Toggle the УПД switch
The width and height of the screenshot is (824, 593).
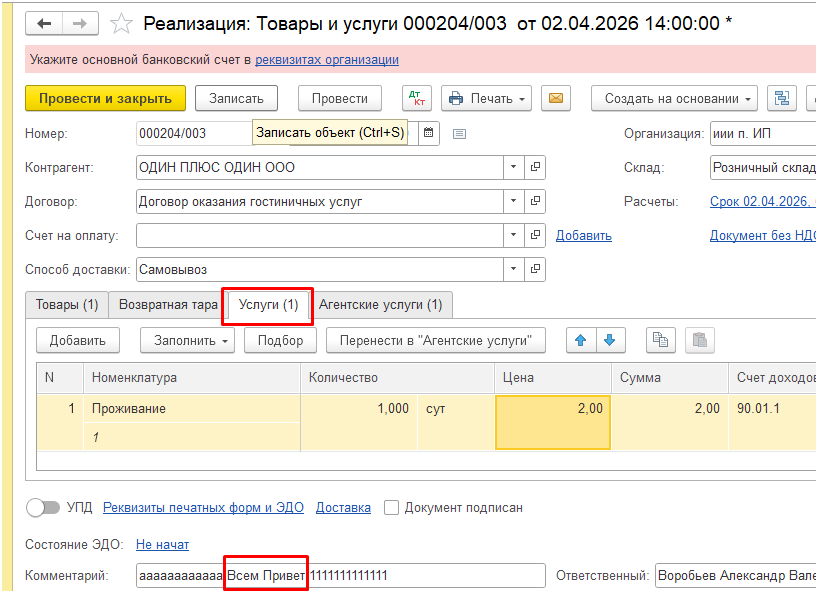[x=43, y=507]
